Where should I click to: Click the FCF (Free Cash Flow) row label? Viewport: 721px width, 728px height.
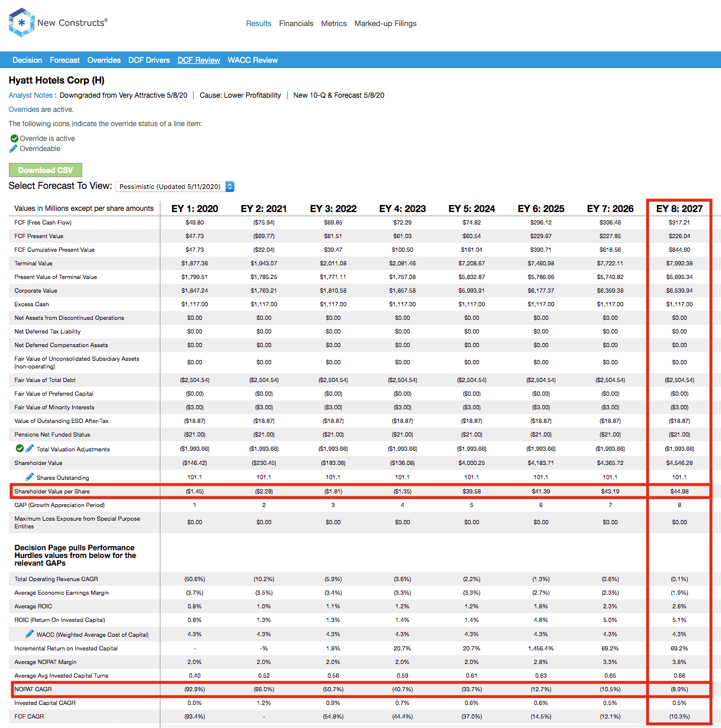click(43, 223)
